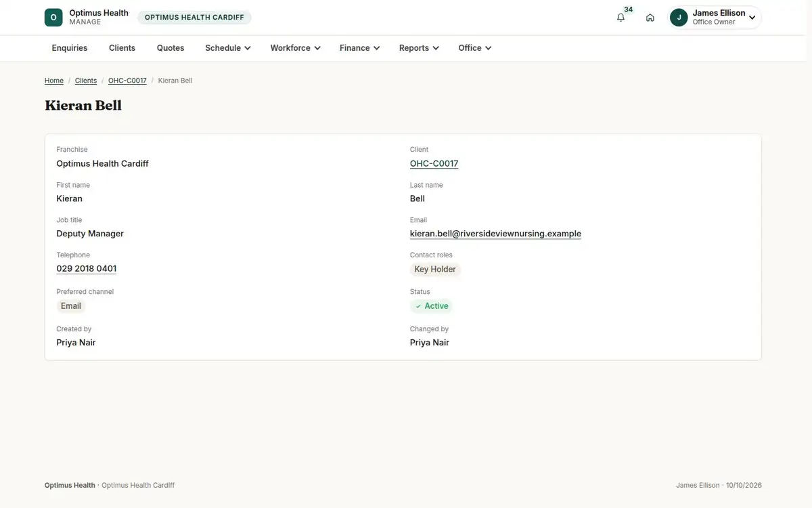The image size is (812, 508).
Task: Click the Deputy Manager job title value
Action: [90, 234]
